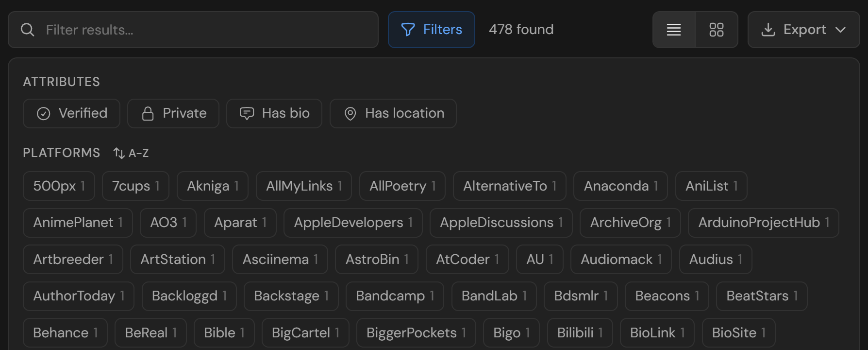The width and height of the screenshot is (868, 350).
Task: Filter results by ArchiveOrg
Action: click(631, 223)
